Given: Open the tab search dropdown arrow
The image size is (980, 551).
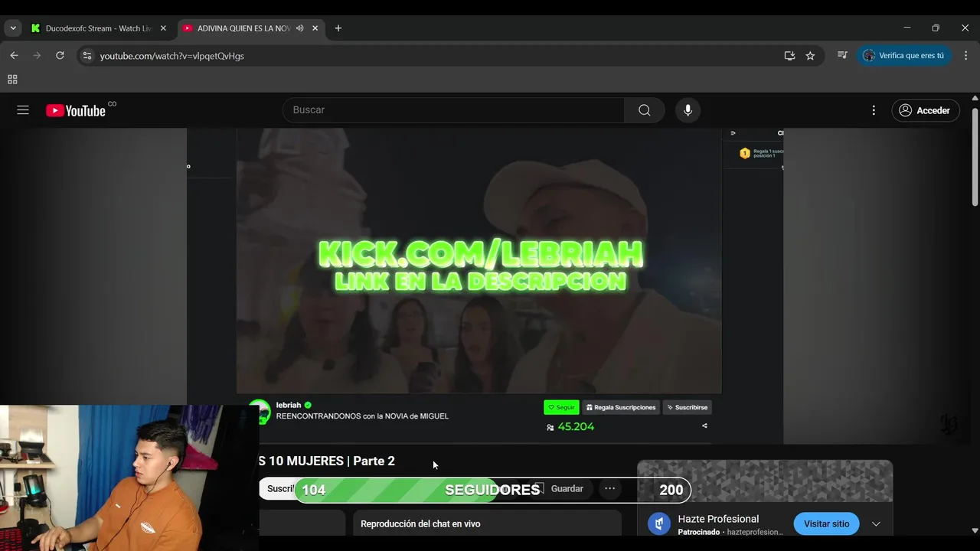Looking at the screenshot, I should 13,28.
